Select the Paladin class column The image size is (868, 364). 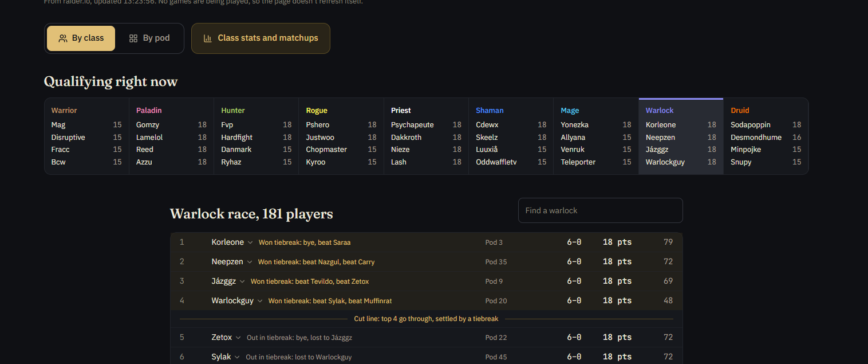pos(171,136)
